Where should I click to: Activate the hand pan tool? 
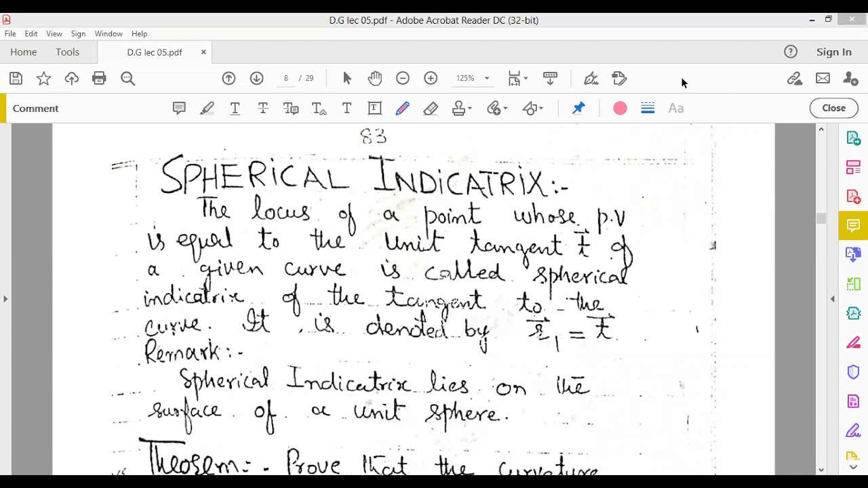[x=375, y=79]
